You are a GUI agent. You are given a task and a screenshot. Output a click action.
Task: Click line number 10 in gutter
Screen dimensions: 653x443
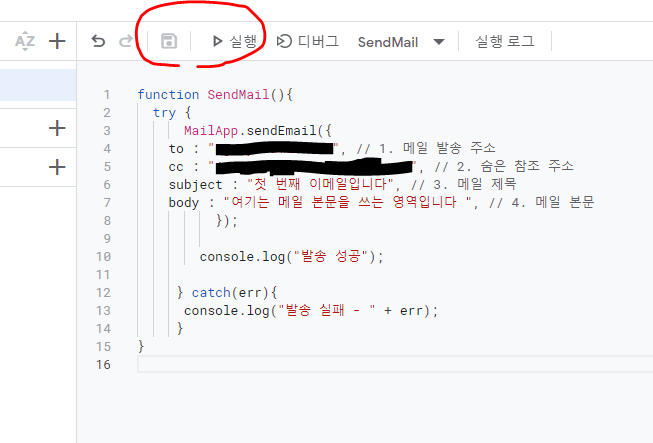103,256
